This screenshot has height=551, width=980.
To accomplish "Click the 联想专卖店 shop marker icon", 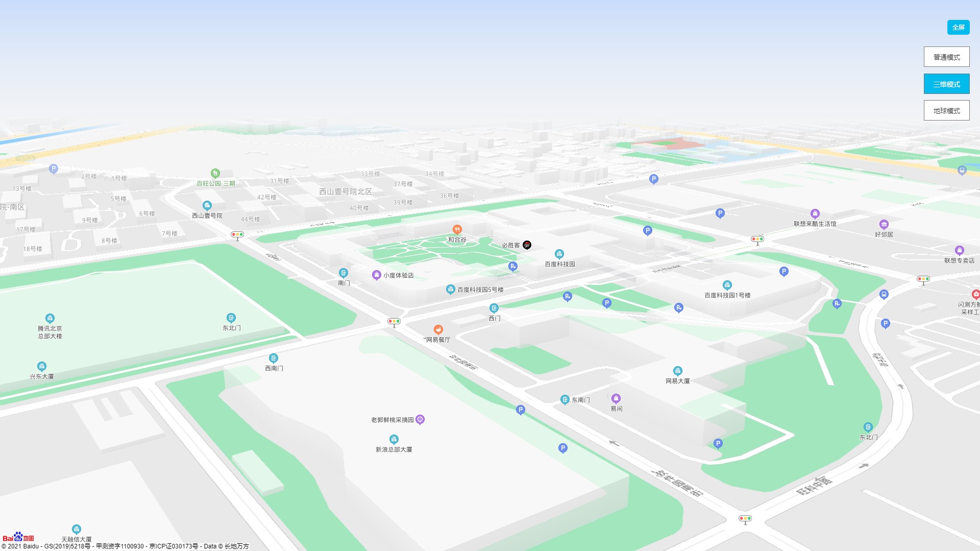I will 960,250.
